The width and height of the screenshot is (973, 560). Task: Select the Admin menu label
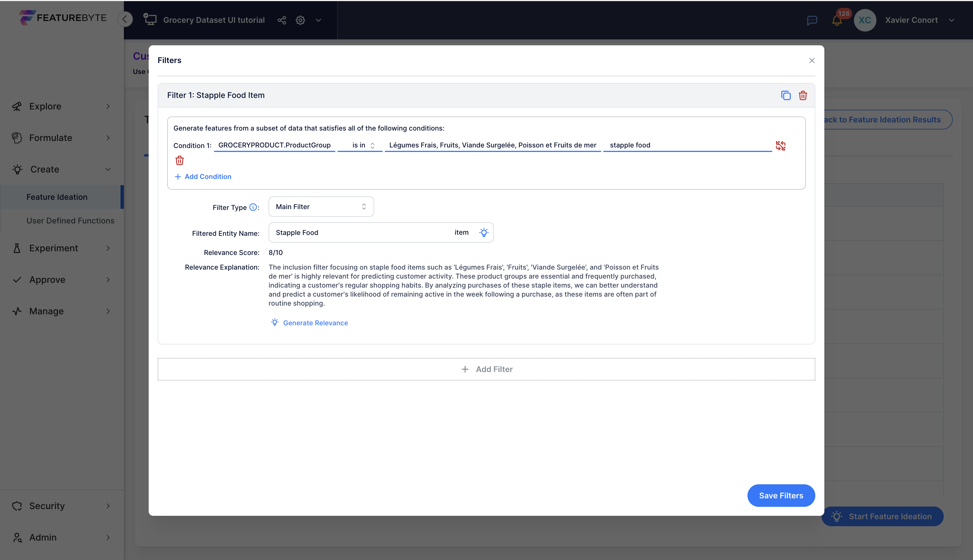tap(43, 537)
